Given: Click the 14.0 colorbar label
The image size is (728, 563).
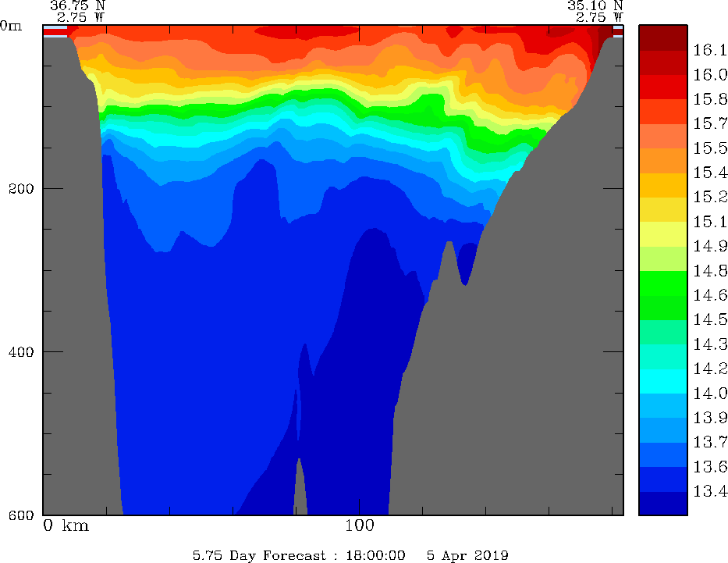Looking at the screenshot, I should (710, 394).
